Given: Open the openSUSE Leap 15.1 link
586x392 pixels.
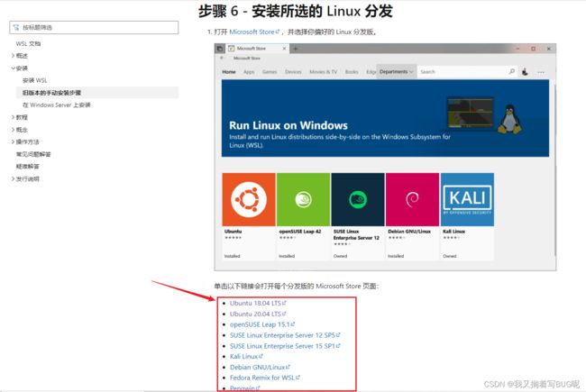Looking at the screenshot, I should [262, 324].
